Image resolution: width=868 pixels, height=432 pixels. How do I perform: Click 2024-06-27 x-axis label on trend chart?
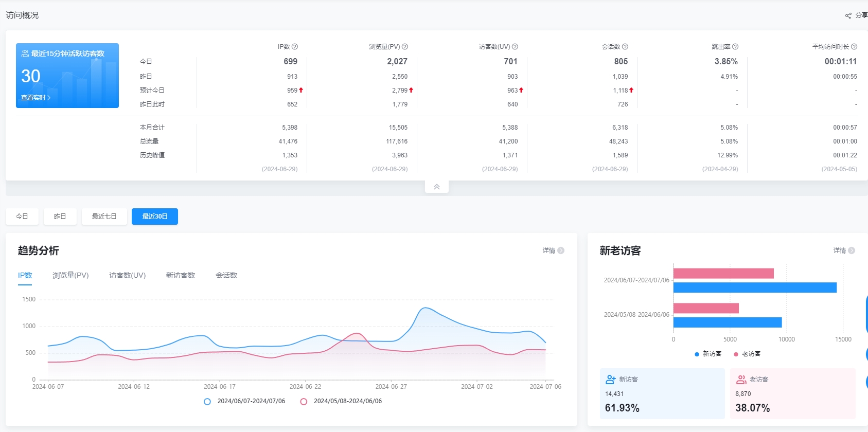[391, 387]
